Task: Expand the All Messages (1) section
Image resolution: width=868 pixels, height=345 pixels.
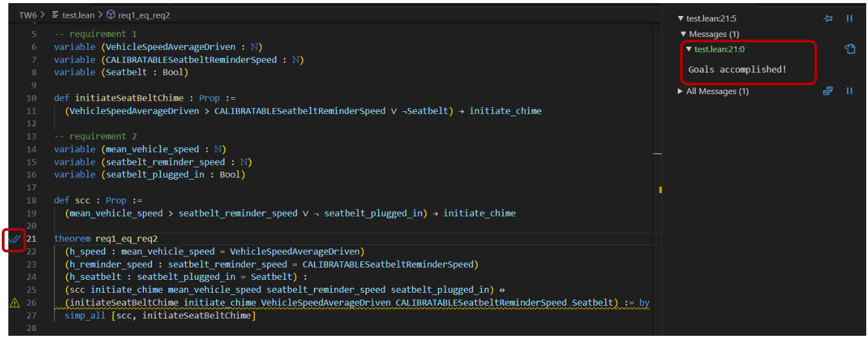Action: tap(680, 92)
